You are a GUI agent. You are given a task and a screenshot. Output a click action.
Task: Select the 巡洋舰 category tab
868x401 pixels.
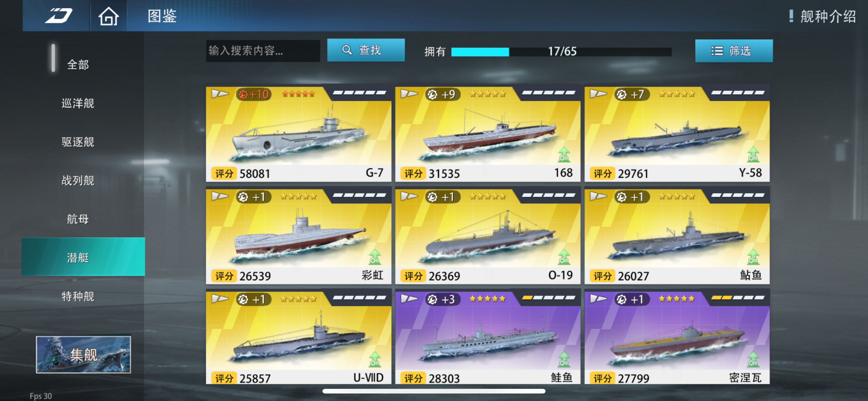[x=78, y=103]
